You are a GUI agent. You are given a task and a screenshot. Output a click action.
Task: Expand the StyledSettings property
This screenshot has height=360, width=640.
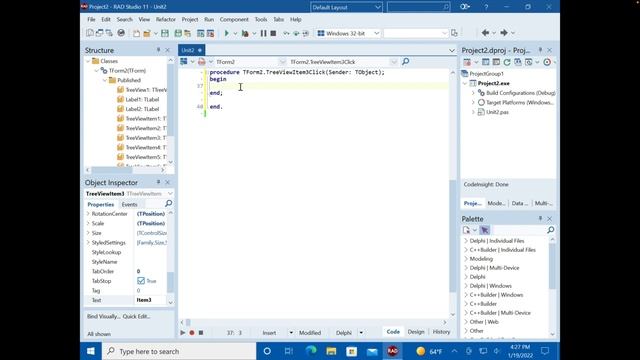(x=88, y=242)
